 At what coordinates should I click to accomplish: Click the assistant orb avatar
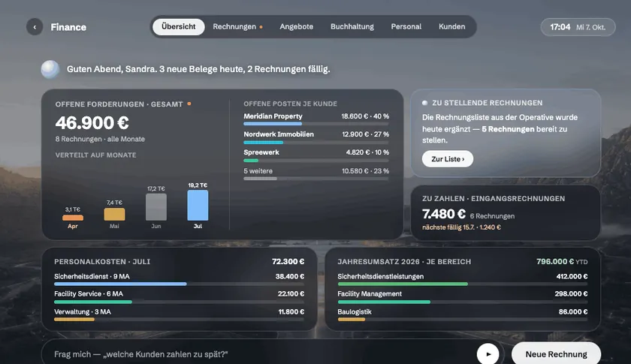coord(50,69)
